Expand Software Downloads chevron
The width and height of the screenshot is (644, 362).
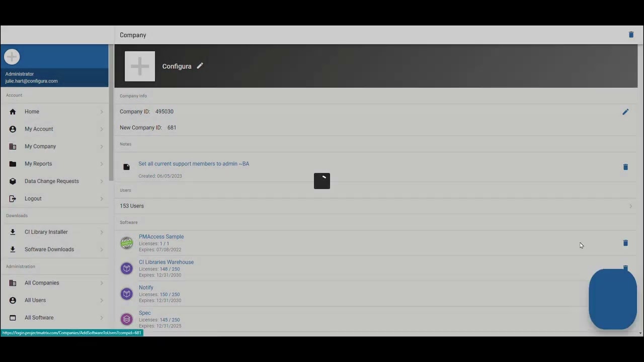tap(102, 249)
